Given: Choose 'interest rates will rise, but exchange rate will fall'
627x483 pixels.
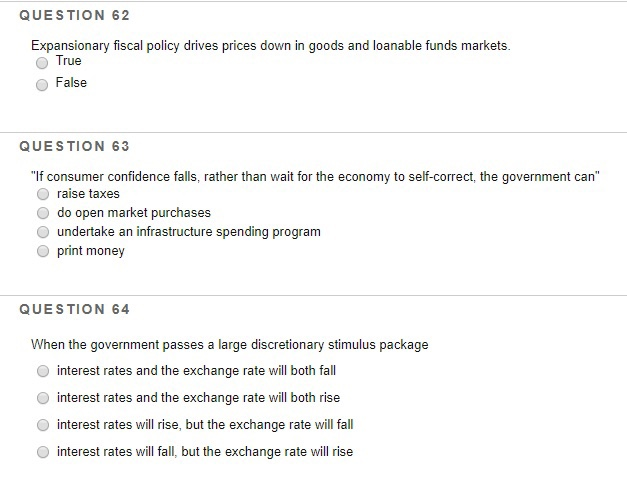Looking at the screenshot, I should click(x=43, y=425).
